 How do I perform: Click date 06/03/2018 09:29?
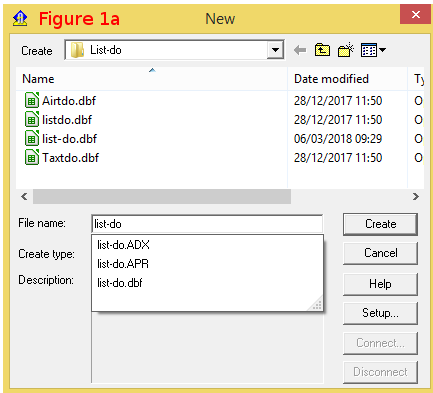338,139
